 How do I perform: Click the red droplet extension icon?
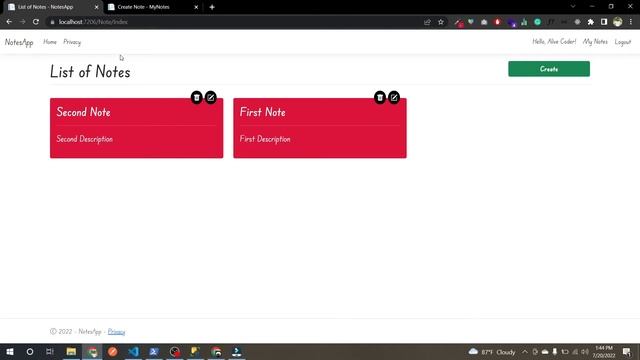click(497, 22)
